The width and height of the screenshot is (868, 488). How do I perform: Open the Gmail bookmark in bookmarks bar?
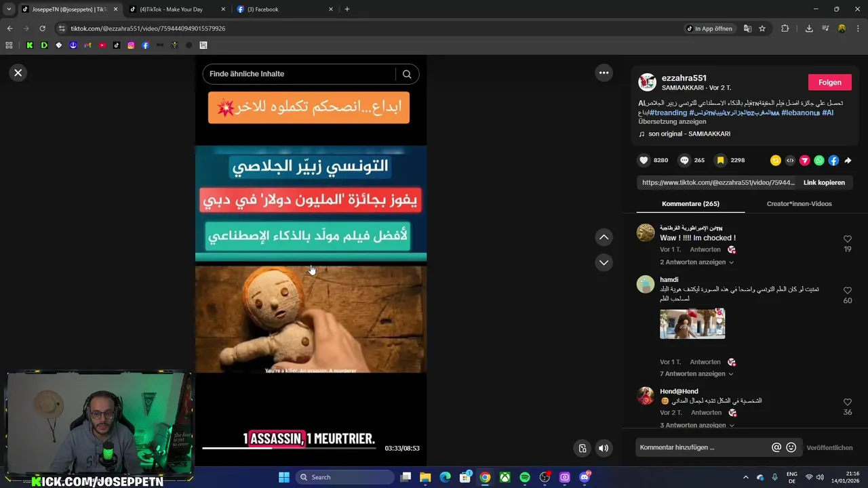tap(87, 45)
